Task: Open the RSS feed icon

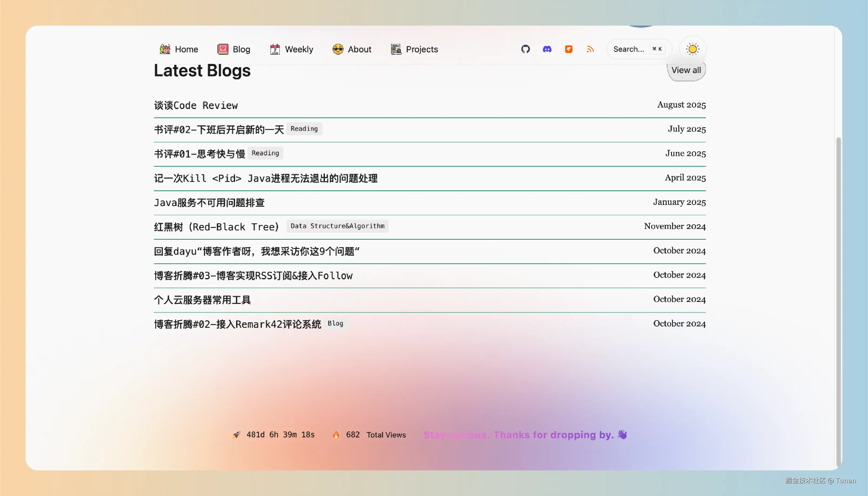Action: [590, 49]
